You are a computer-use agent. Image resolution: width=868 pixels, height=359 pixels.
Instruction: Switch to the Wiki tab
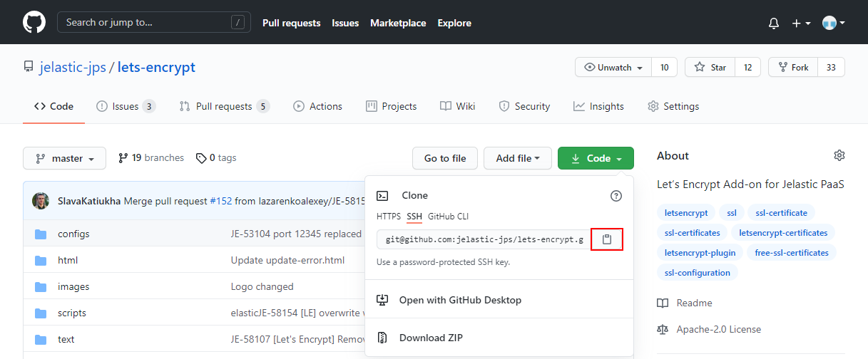[x=457, y=106]
